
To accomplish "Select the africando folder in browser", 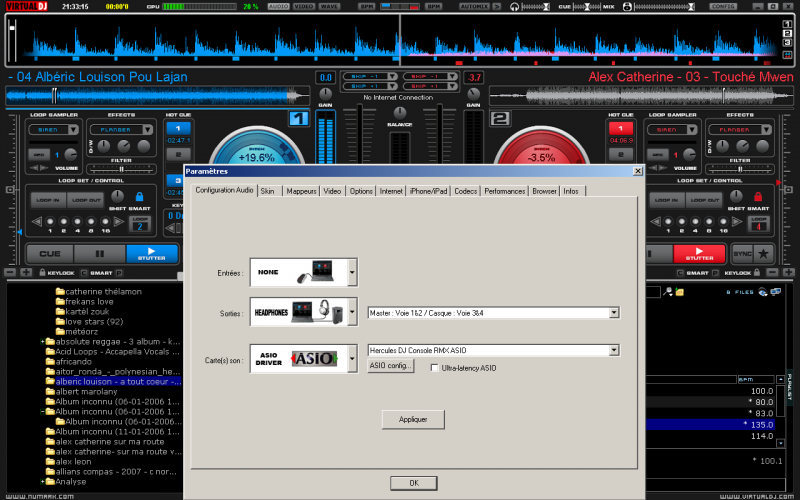I will [74, 361].
